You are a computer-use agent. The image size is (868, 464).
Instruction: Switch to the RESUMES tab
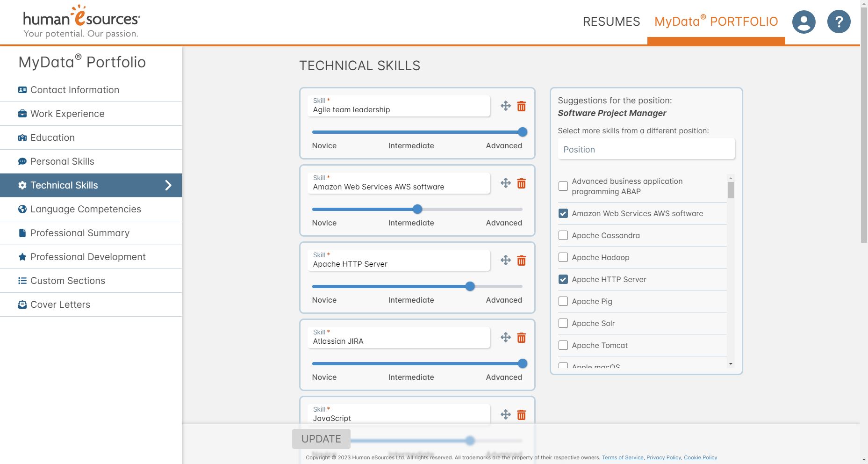[611, 22]
